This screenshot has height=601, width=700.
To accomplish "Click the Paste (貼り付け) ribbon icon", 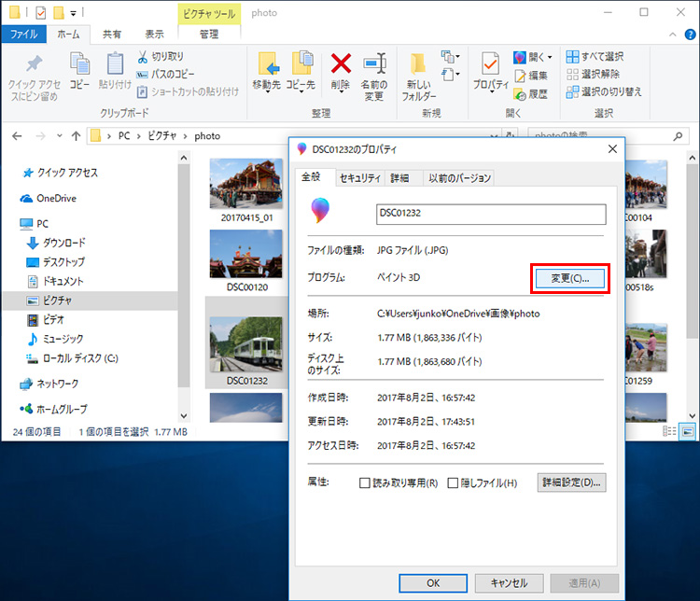I will pos(114,72).
